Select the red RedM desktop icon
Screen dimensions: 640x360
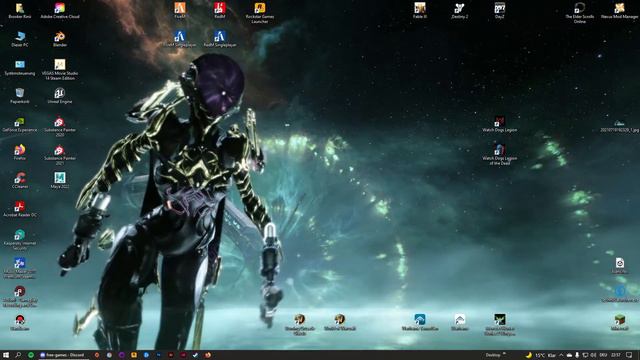[x=220, y=11]
